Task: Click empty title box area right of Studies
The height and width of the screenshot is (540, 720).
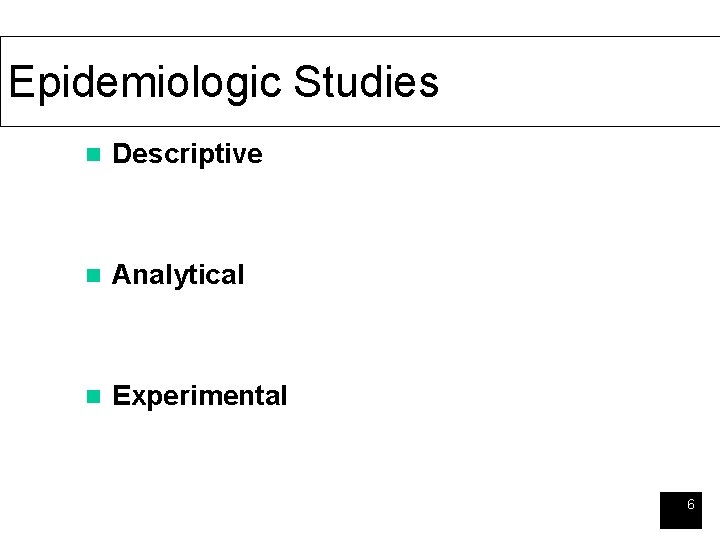Action: click(x=579, y=81)
